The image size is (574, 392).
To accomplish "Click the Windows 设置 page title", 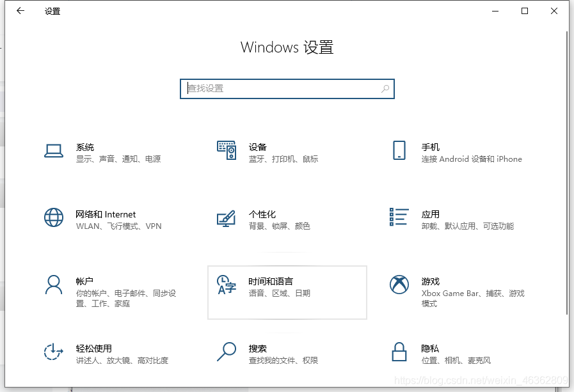I will [x=287, y=47].
